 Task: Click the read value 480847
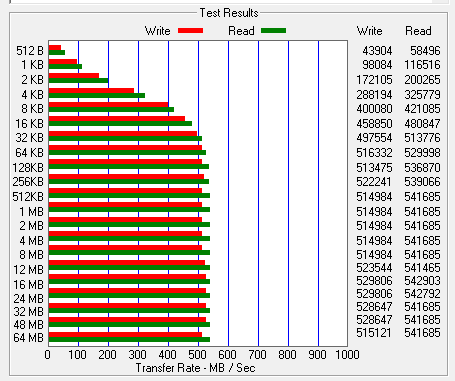[x=422, y=124]
